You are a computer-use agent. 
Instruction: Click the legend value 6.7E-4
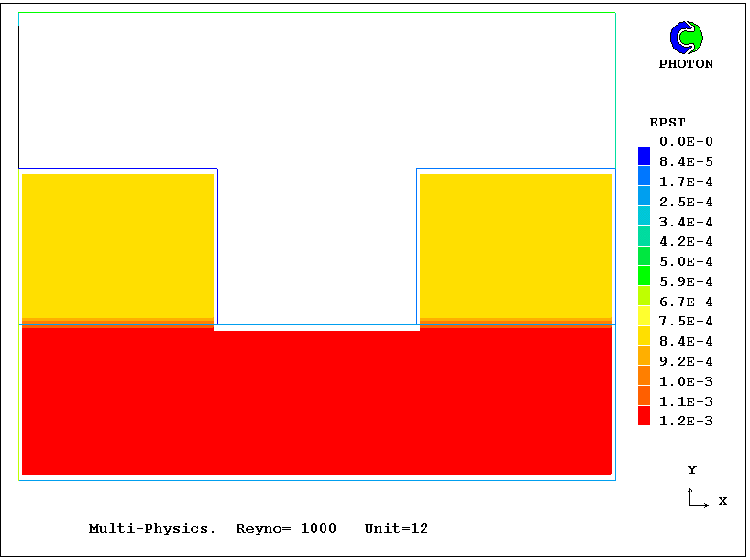pos(686,302)
